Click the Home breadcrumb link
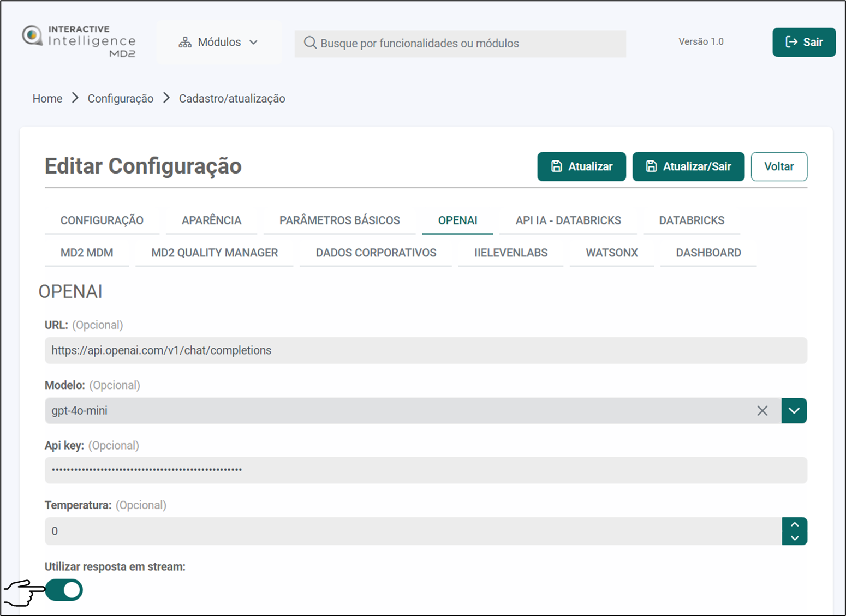The image size is (846, 616). point(47,99)
